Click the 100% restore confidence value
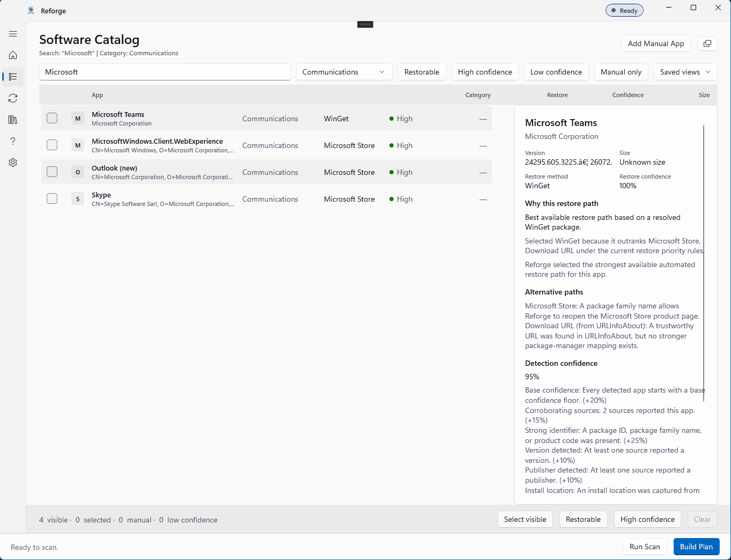This screenshot has height=560, width=731. 628,186
